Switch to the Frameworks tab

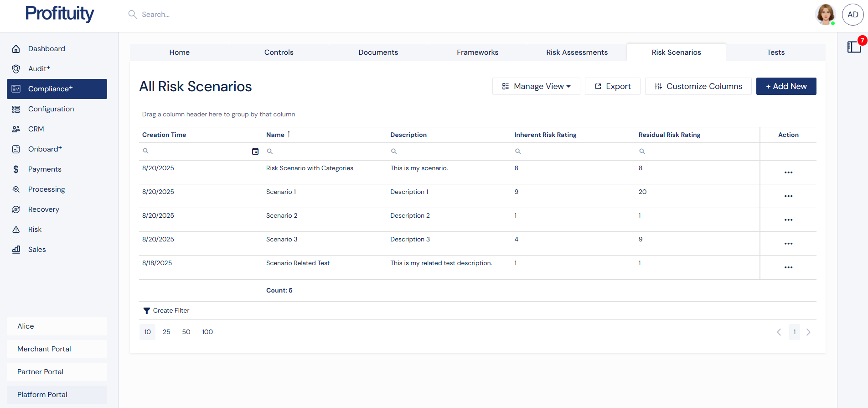[x=477, y=52]
